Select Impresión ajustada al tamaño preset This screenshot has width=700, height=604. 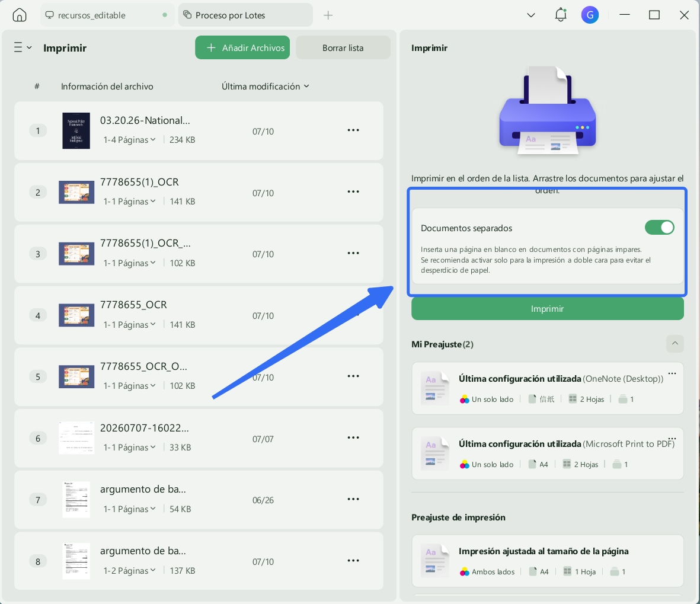(x=547, y=561)
